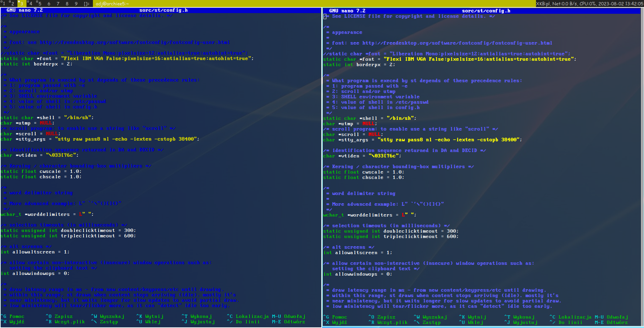Viewport: 644px width, 328px height.
Task: Click the filled square on active tag 3
Action: click(x=19, y=1)
